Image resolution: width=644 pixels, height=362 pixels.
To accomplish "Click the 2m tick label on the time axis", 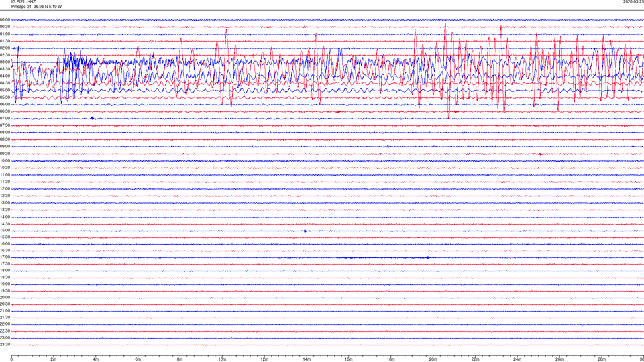I will click(54, 359).
